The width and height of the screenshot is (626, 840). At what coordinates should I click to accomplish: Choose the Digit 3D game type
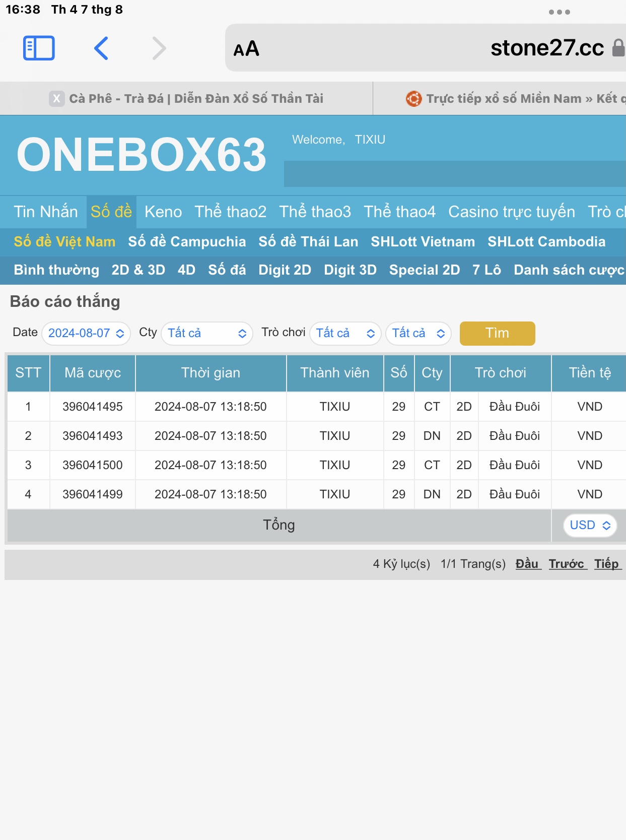point(350,270)
